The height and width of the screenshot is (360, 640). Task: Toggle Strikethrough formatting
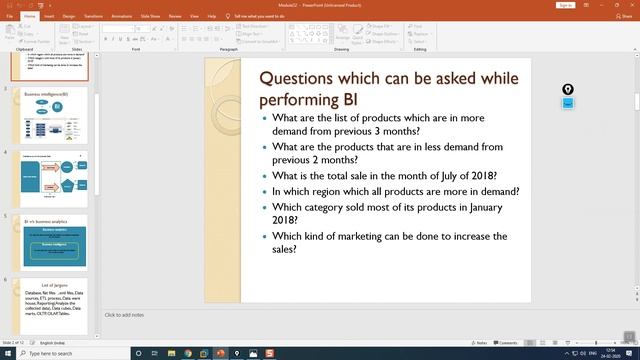(135, 39)
